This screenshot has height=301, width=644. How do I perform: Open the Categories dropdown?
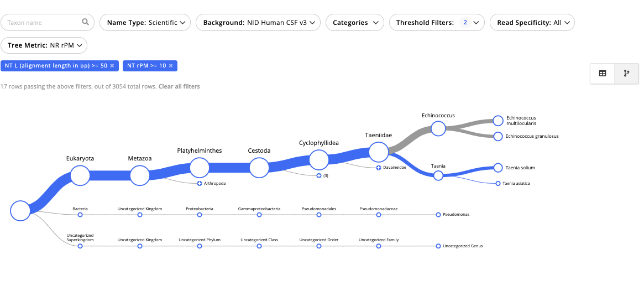coord(355,23)
